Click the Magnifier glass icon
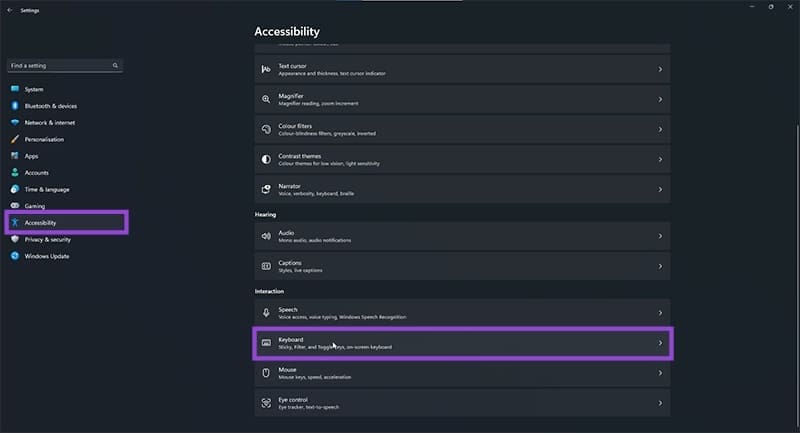The width and height of the screenshot is (800, 433). click(266, 99)
